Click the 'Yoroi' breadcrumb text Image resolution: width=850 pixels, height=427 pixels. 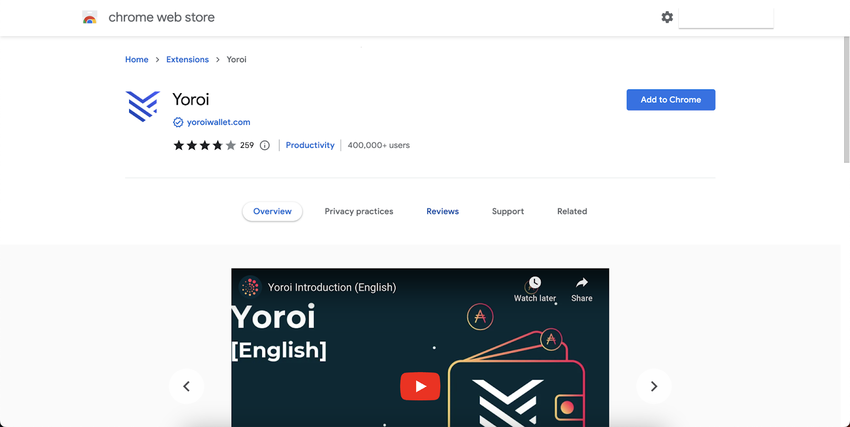(236, 60)
